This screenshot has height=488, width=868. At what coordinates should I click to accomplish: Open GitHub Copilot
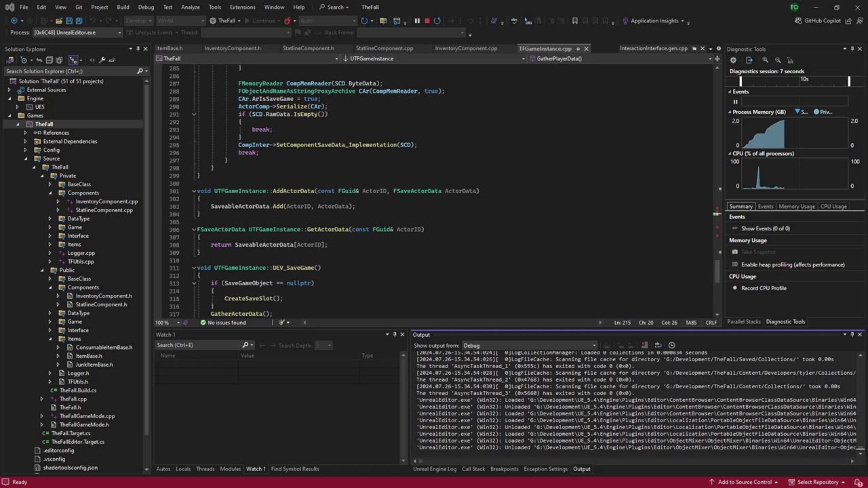[817, 21]
